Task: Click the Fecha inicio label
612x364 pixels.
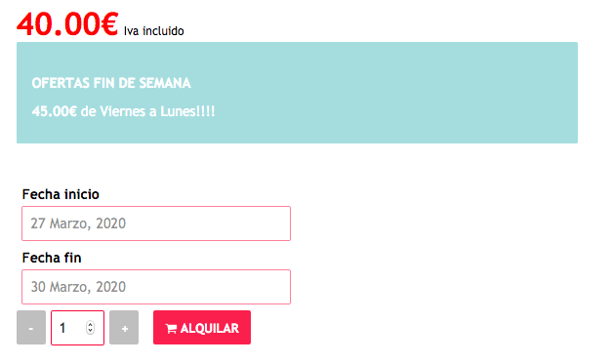Action: 61,194
